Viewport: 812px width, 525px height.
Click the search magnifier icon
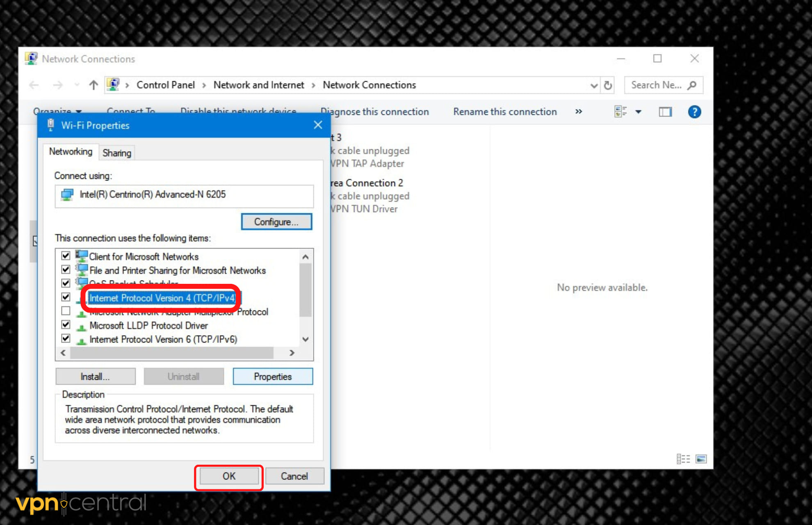tap(692, 85)
